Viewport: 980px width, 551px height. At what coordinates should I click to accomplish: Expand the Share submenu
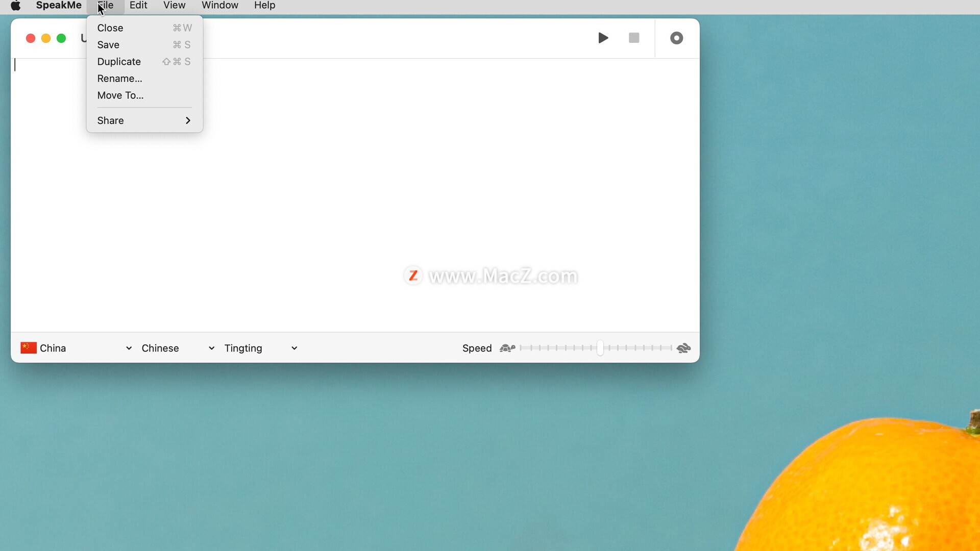click(144, 120)
